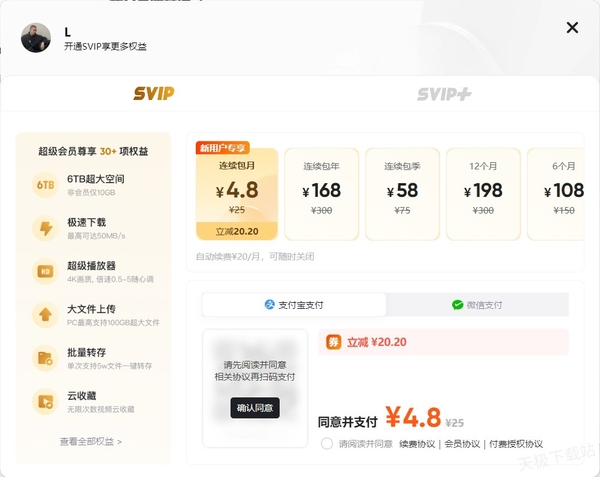The width and height of the screenshot is (600, 477).
Task: Click the 大文件上传 benefit text
Action: (91, 309)
